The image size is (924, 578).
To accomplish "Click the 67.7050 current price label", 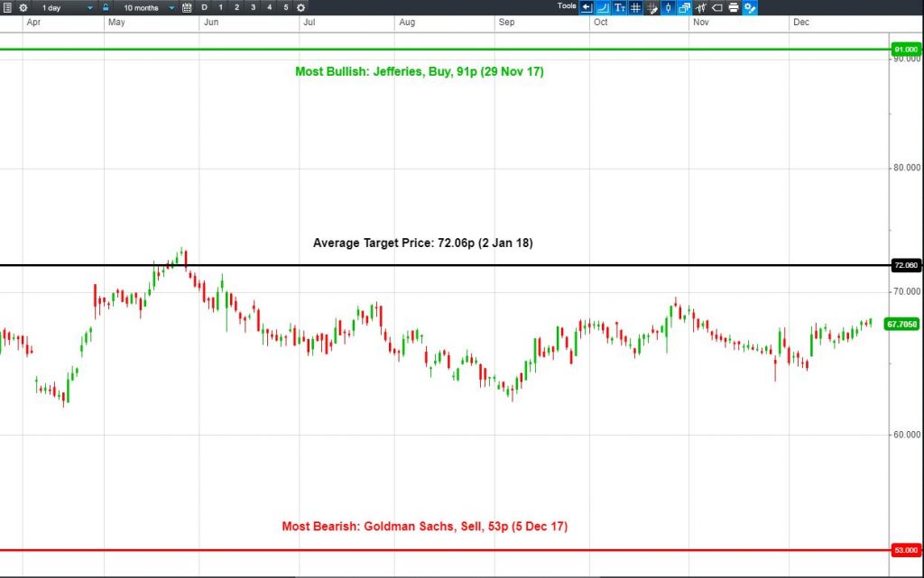I will [902, 325].
